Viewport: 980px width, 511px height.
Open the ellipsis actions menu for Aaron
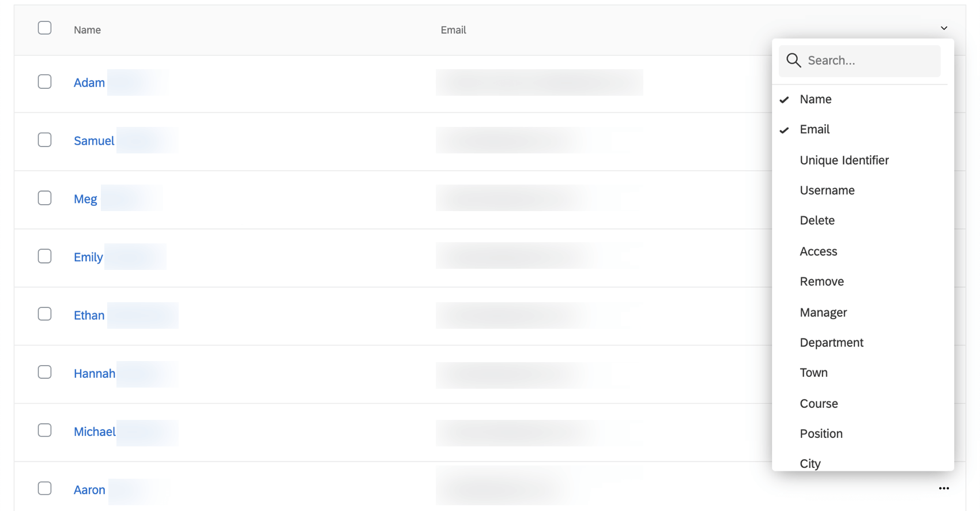pos(944,488)
